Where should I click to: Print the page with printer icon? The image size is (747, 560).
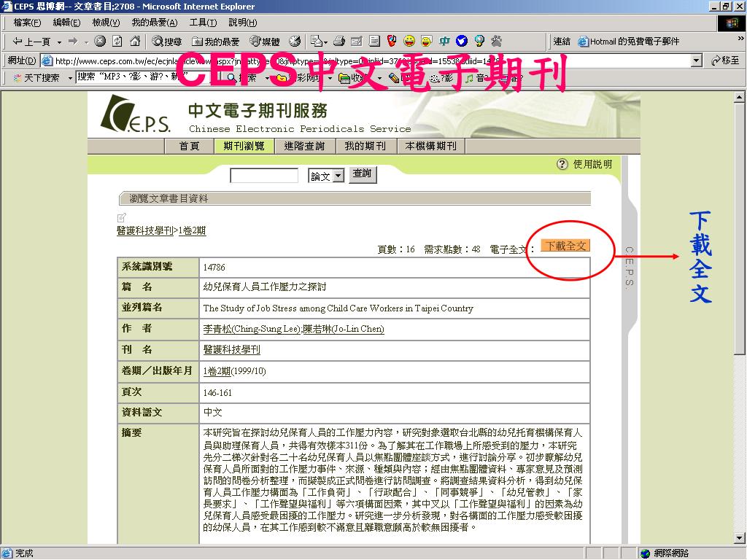coord(339,42)
